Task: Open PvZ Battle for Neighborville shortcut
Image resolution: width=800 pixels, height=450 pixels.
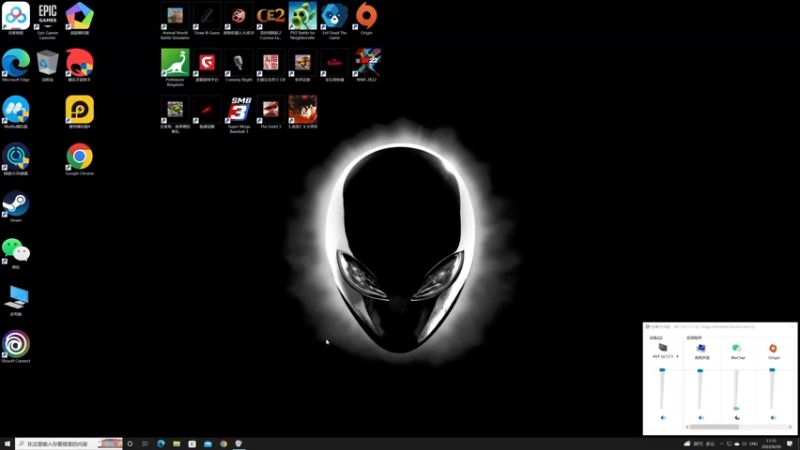Action: (x=302, y=19)
